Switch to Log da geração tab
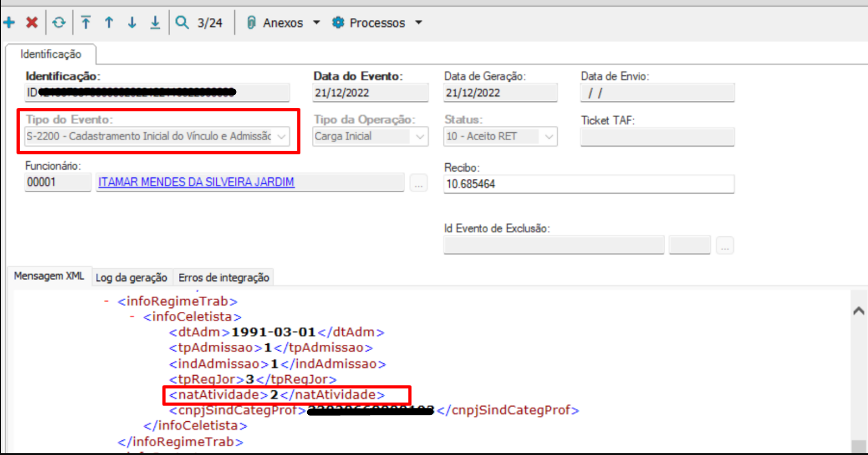The height and width of the screenshot is (455, 868). point(132,278)
